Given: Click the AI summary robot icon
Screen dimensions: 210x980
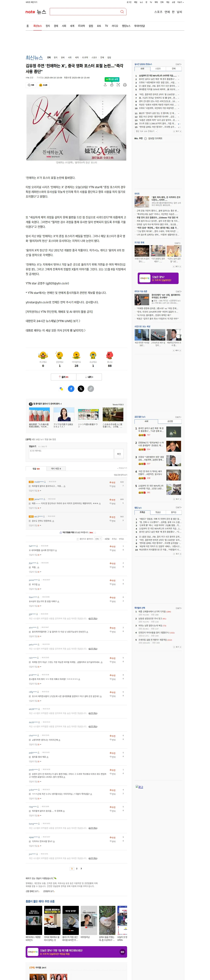Looking at the screenshot, I should pyautogui.click(x=112, y=85).
